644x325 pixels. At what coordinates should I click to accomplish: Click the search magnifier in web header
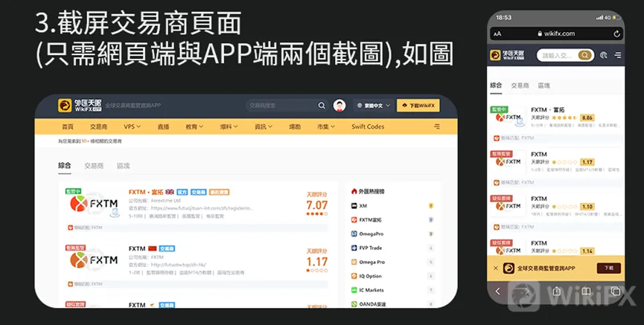[322, 106]
